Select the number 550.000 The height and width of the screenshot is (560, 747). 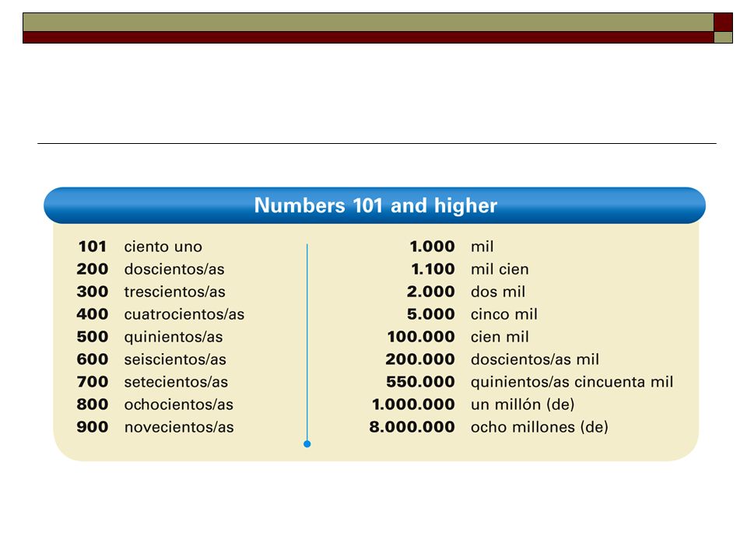(x=420, y=382)
